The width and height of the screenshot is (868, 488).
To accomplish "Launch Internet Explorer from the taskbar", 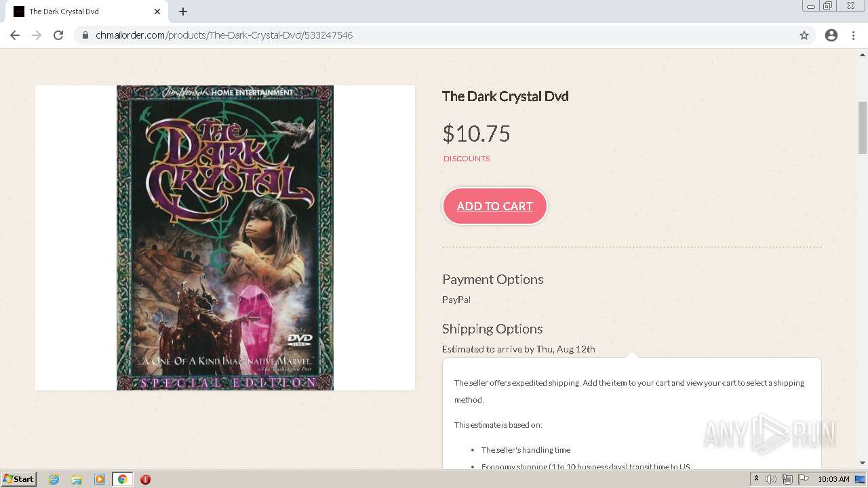I will coord(54,479).
